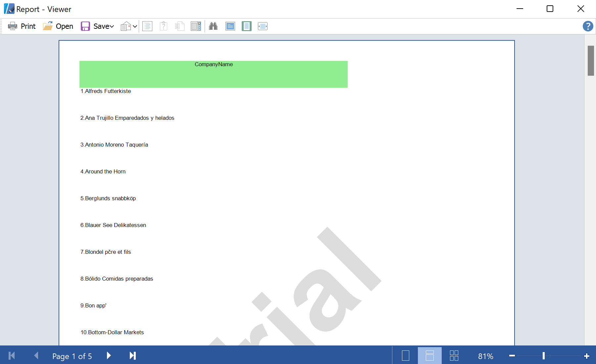The image size is (596, 364).
Task: Open help with the question mark icon
Action: 588,26
